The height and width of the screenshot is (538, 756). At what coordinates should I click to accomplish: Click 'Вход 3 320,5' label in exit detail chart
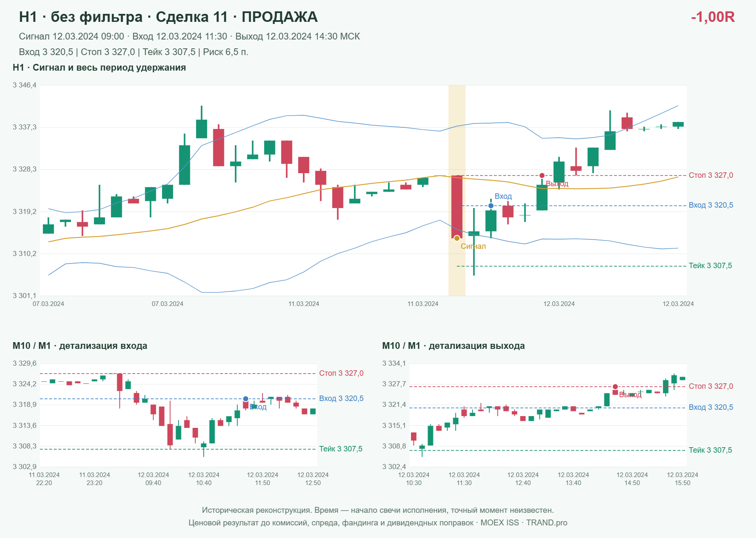coord(711,407)
